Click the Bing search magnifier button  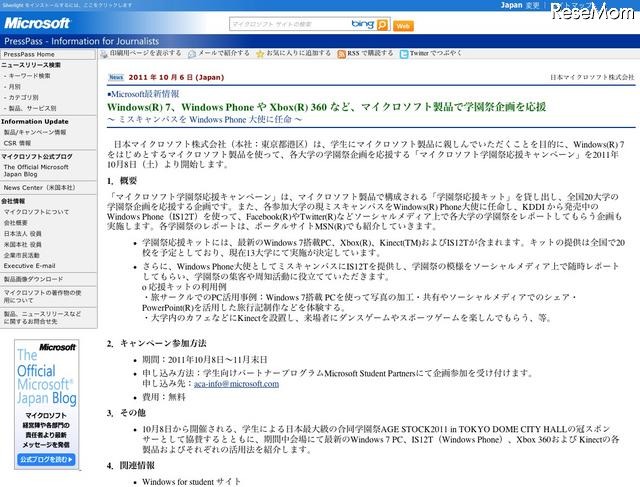coord(382,25)
